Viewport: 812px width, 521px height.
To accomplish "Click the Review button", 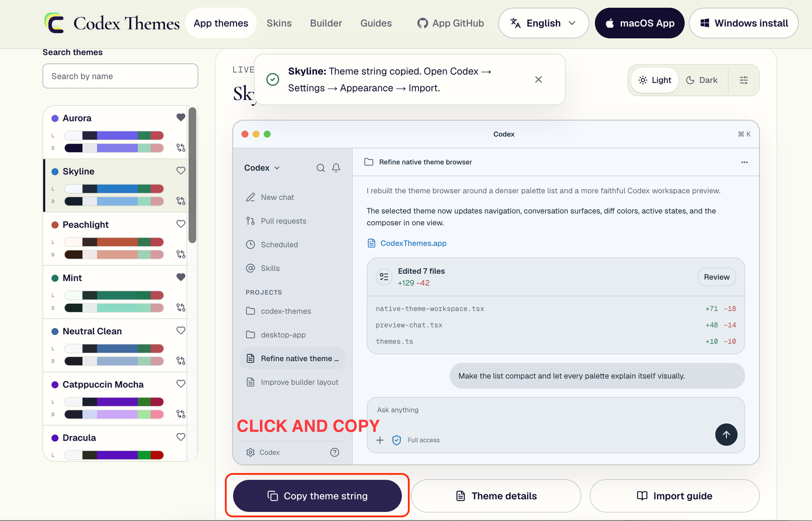I will 716,277.
